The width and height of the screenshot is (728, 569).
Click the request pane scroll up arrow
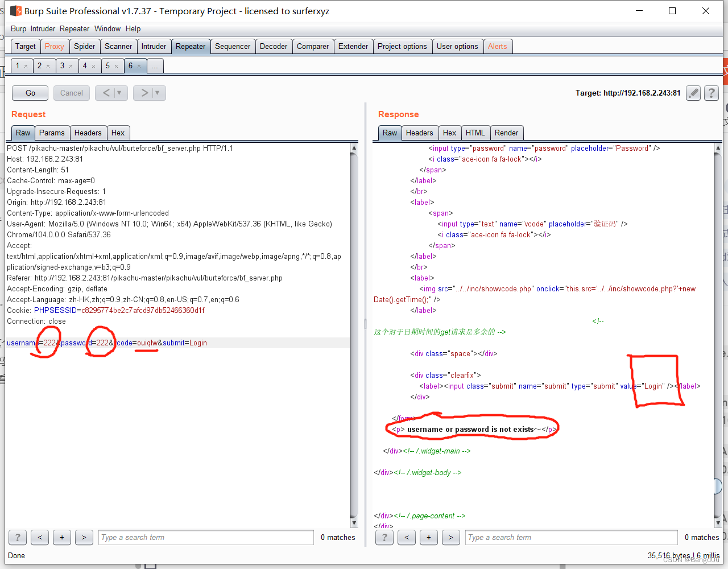(x=354, y=148)
